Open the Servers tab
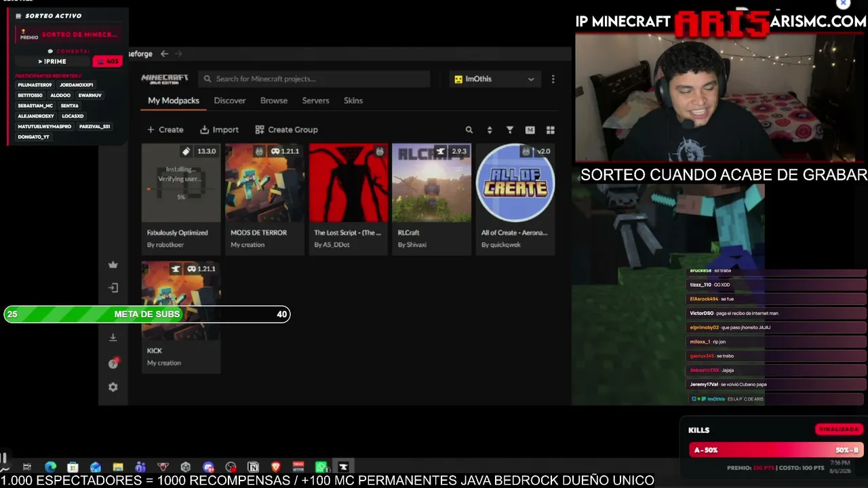868x488 pixels. [315, 100]
